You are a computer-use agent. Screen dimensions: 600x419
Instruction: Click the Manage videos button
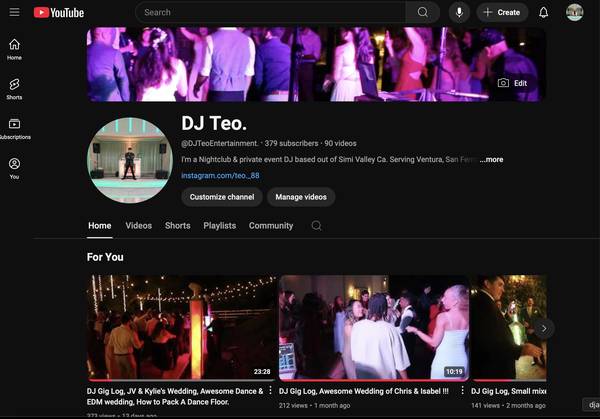click(x=301, y=197)
